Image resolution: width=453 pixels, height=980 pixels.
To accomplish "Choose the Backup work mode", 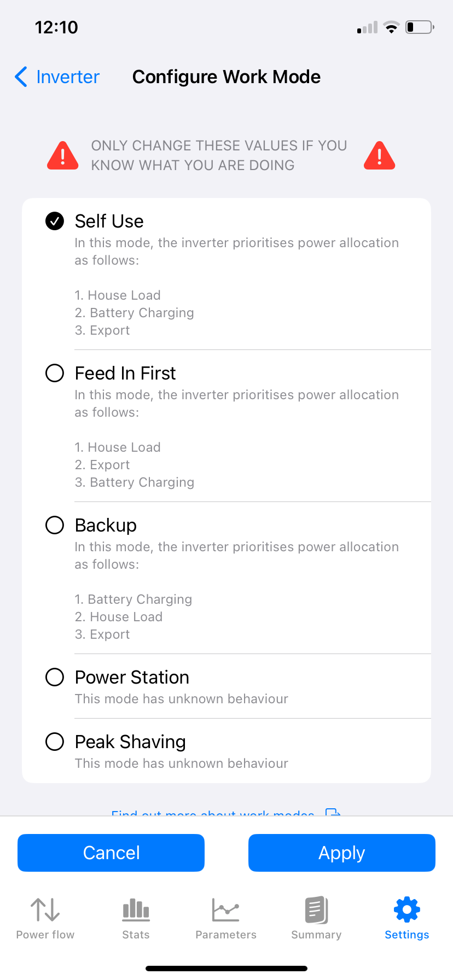I will 106,526.
